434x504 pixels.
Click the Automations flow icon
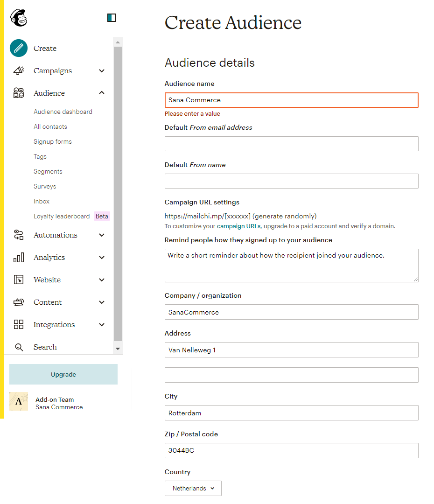19,235
